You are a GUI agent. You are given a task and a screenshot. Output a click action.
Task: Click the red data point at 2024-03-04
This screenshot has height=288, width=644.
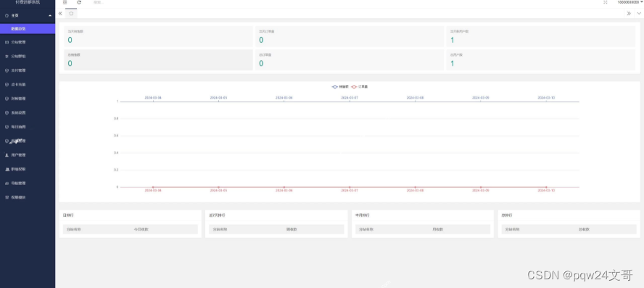click(153, 187)
